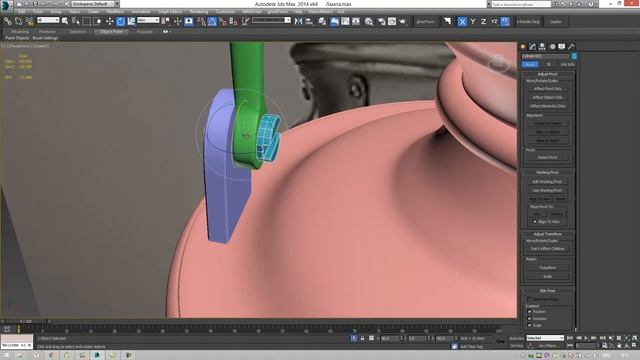The width and height of the screenshot is (640, 360).
Task: Open the Material Editor
Action: (369, 21)
